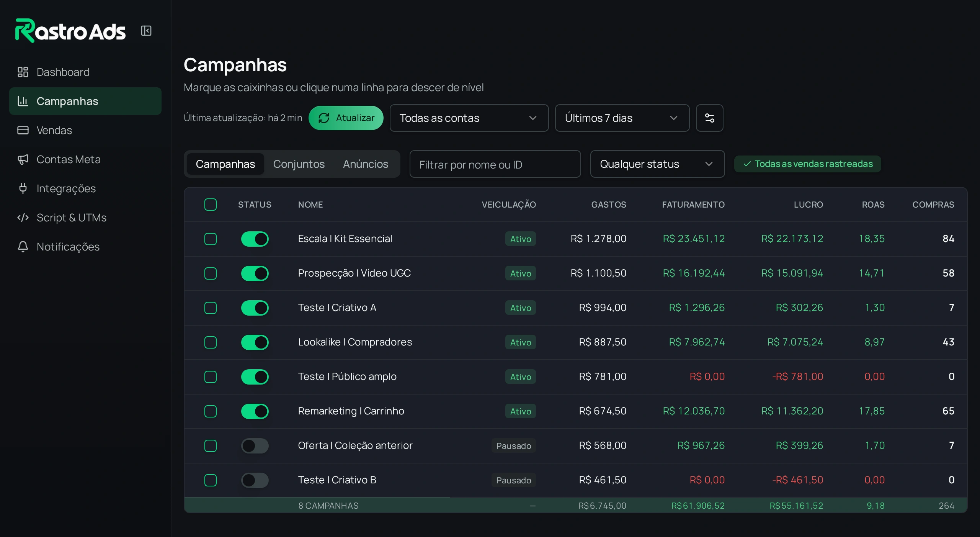
Task: Collapse the sidebar with the panel icon
Action: tap(146, 31)
